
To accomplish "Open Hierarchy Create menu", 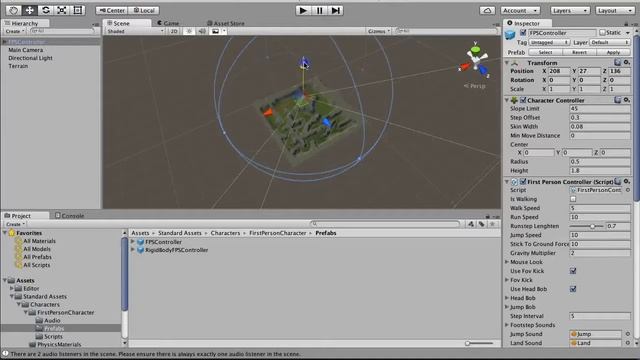I will 15,31.
